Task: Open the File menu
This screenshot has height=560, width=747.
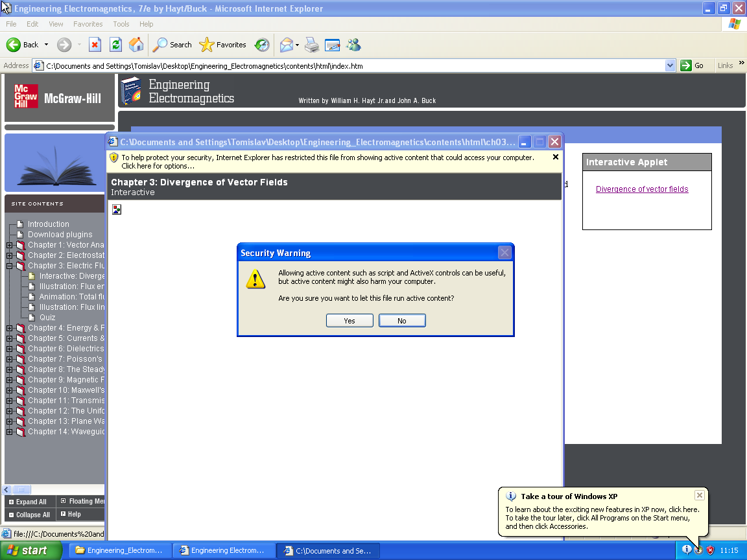Action: point(11,24)
